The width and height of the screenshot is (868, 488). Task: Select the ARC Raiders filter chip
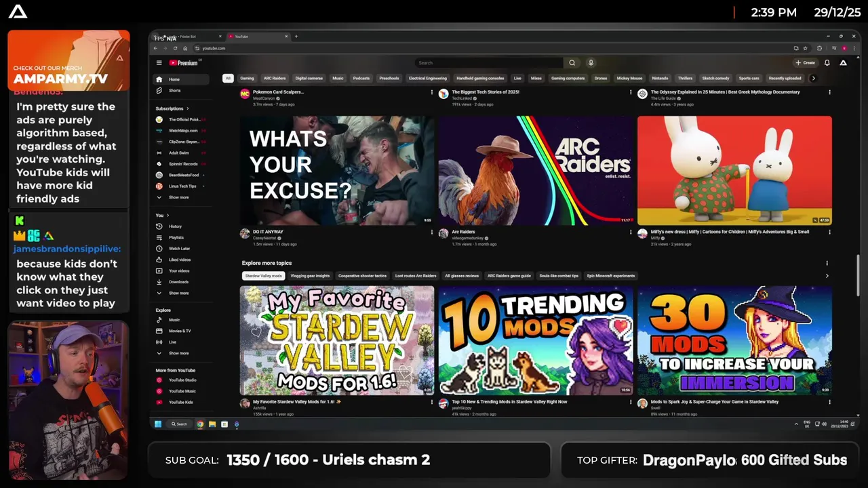tap(275, 78)
